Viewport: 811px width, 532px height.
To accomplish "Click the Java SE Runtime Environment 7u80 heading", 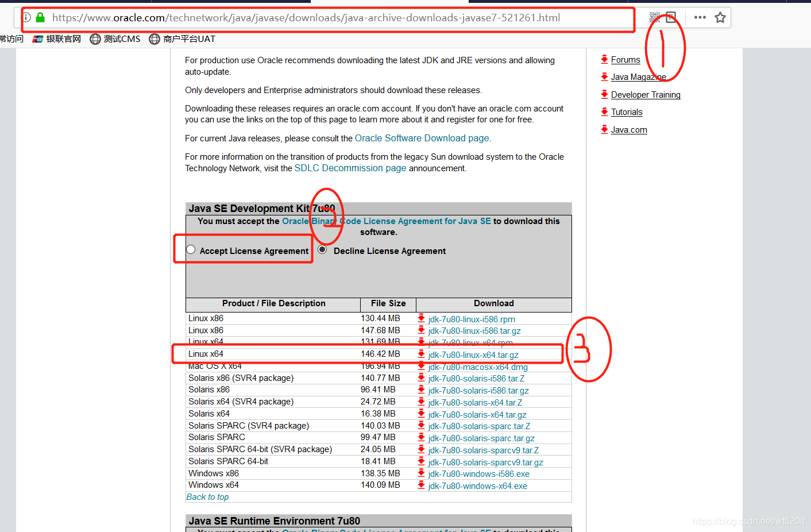I will click(275, 521).
